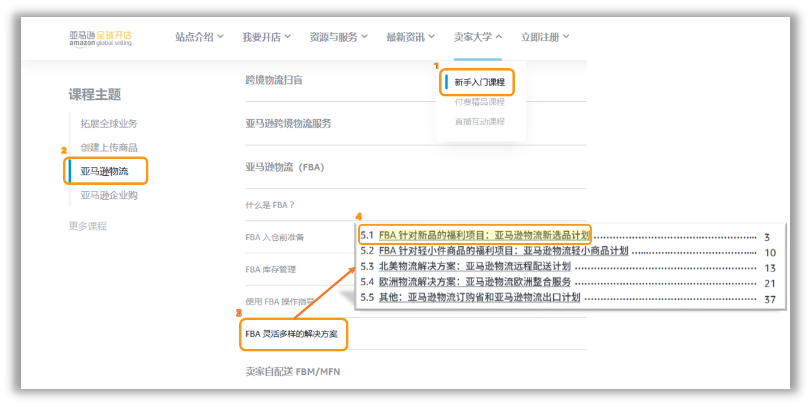Open chapter 5.1 亚马逊物流新选品计划

point(484,235)
